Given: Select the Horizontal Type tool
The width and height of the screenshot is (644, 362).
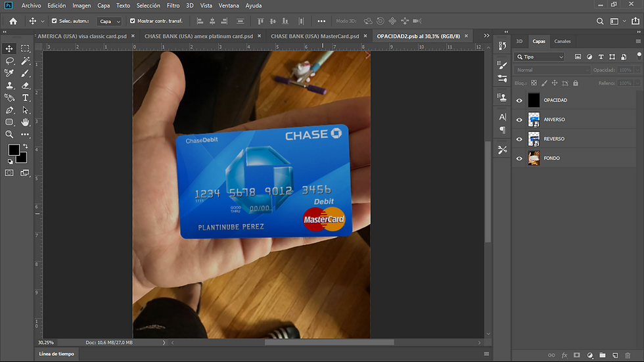Looking at the screenshot, I should click(x=25, y=98).
